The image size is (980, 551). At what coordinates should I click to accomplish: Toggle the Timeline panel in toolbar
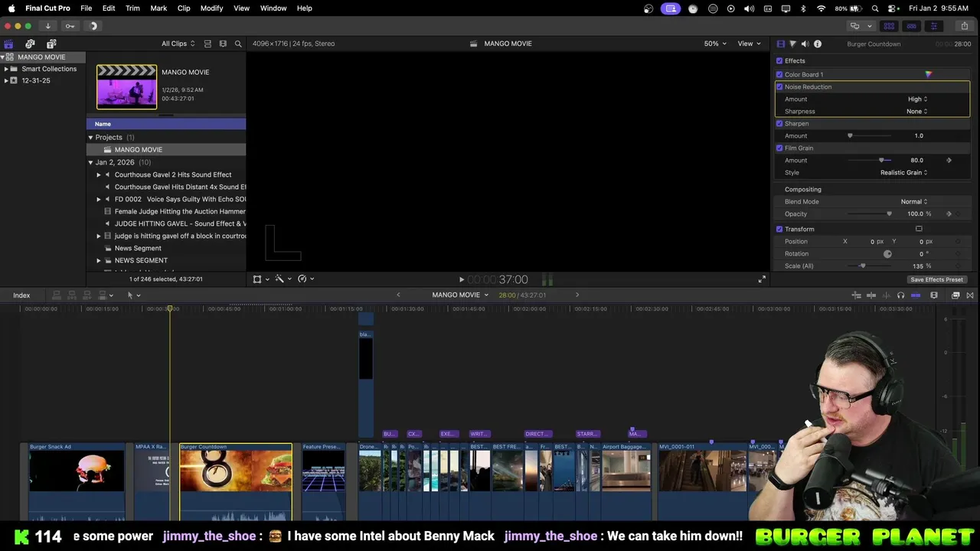coord(911,26)
